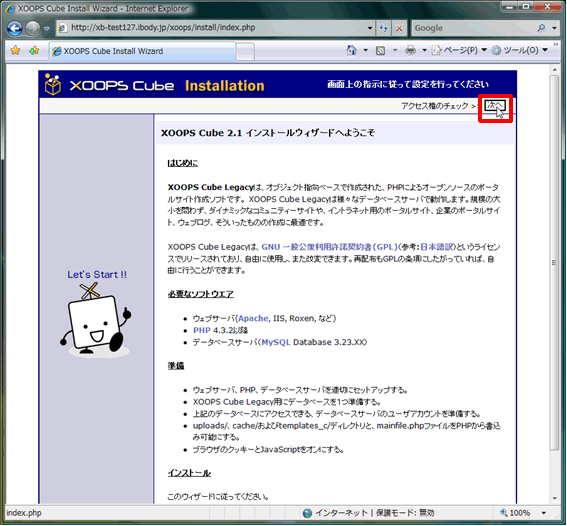
Task: Expand the address bar history dropdown
Action: coord(370,28)
